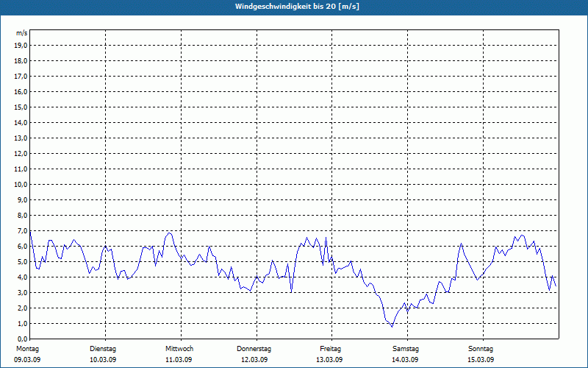Click the 'Freitag' day label
This screenshot has width=588, height=368.
(x=330, y=349)
